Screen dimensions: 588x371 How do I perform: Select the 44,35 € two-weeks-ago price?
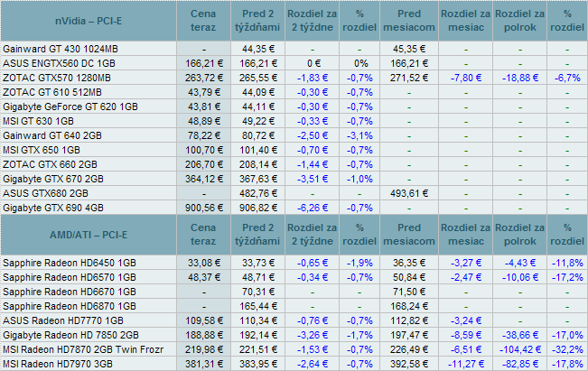[x=258, y=49]
